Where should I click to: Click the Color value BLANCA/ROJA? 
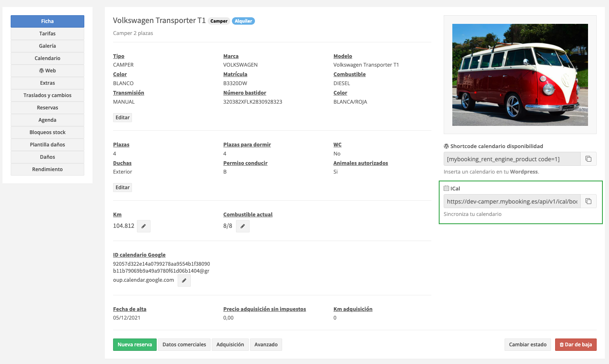(x=350, y=102)
